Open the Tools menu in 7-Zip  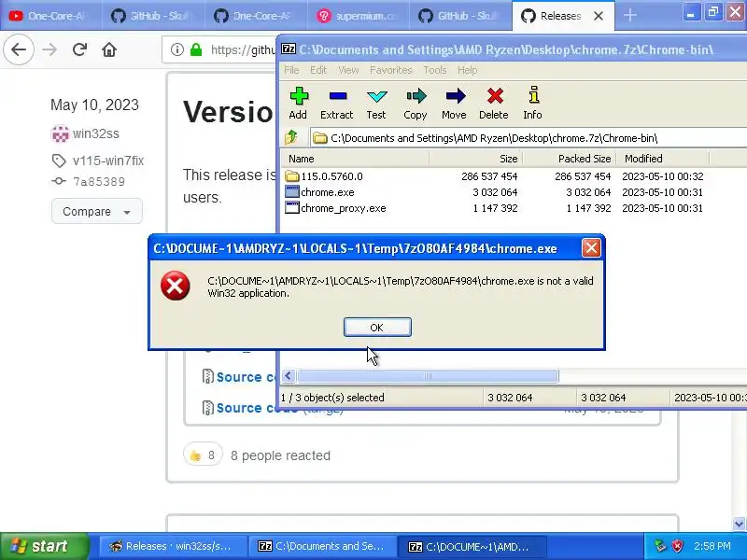point(435,70)
